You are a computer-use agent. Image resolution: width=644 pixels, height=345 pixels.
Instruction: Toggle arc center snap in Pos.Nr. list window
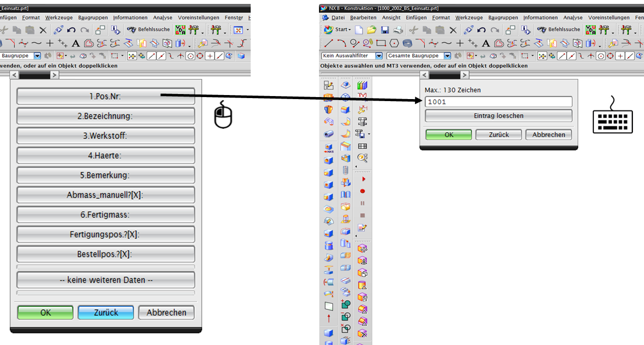[x=190, y=56]
